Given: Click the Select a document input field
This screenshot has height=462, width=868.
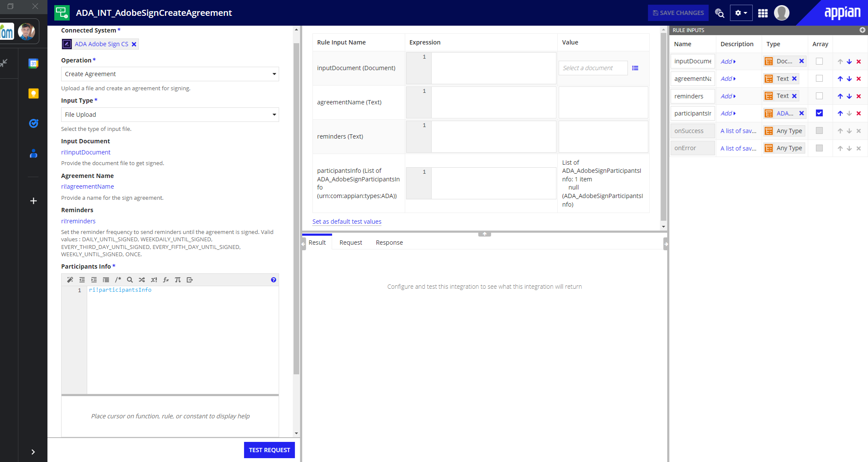Looking at the screenshot, I should pos(592,68).
